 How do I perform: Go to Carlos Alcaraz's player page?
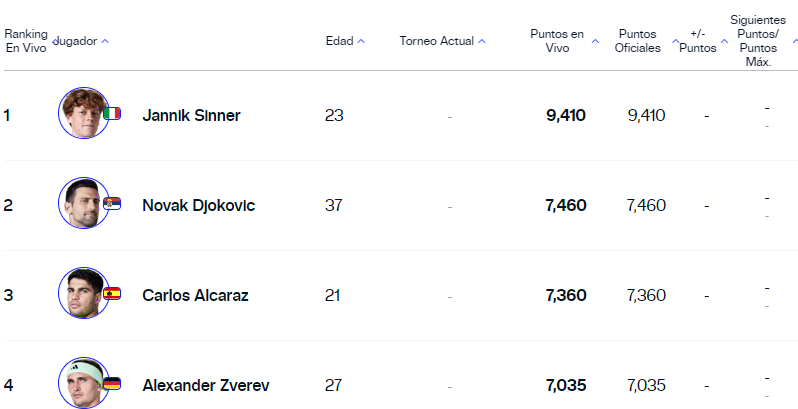pos(195,295)
